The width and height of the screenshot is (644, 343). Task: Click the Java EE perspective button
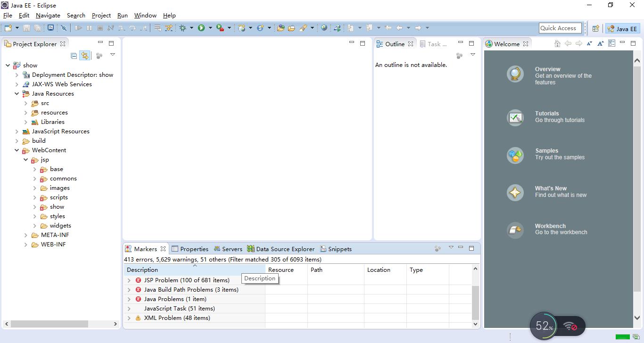click(622, 28)
